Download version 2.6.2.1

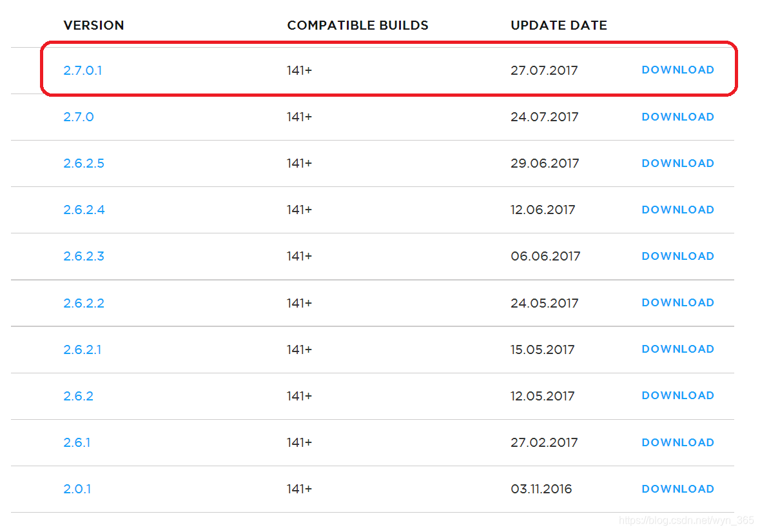[x=677, y=349]
